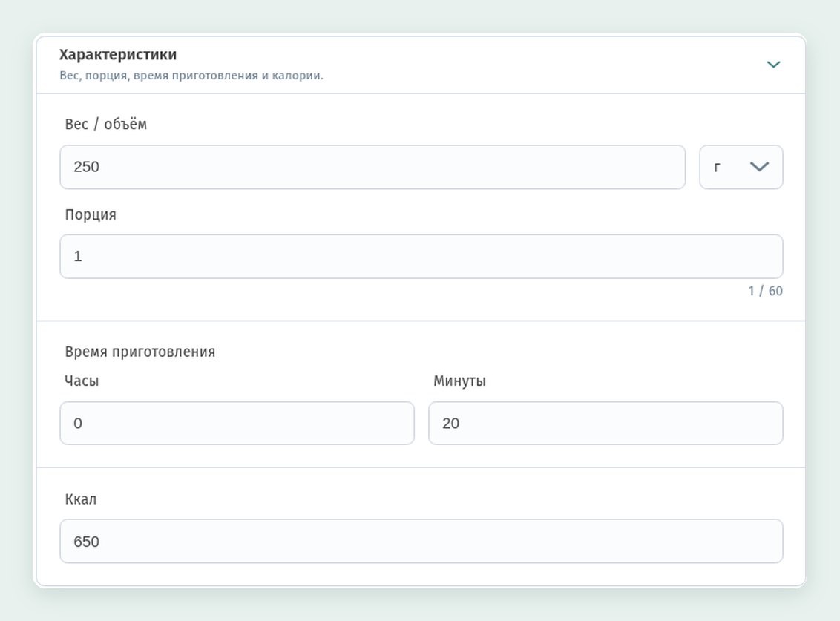
Task: Click the Часы input field
Action: click(x=237, y=424)
